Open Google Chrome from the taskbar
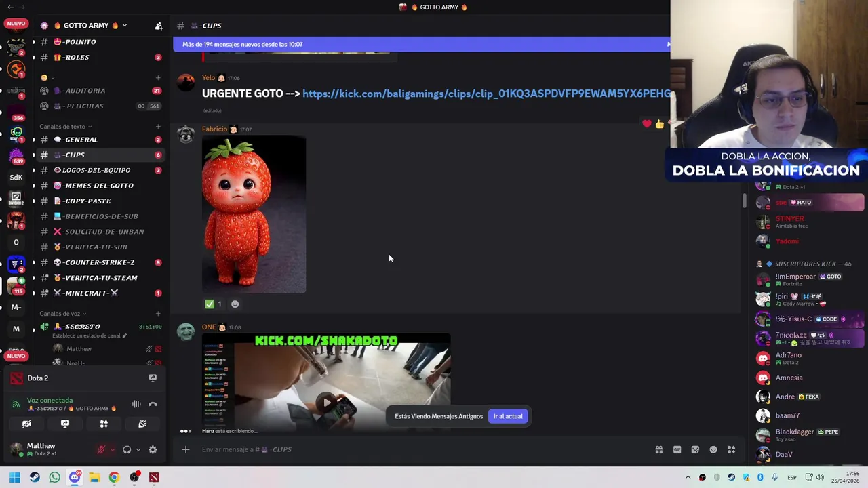Screen dimensions: 868x488 point(114,477)
